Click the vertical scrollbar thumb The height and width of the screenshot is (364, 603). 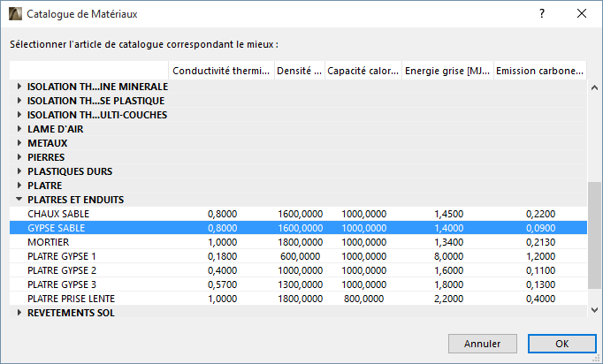click(594, 234)
